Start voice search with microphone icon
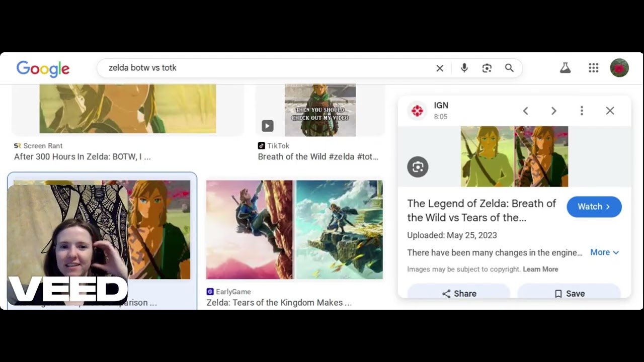644x362 pixels. point(464,68)
